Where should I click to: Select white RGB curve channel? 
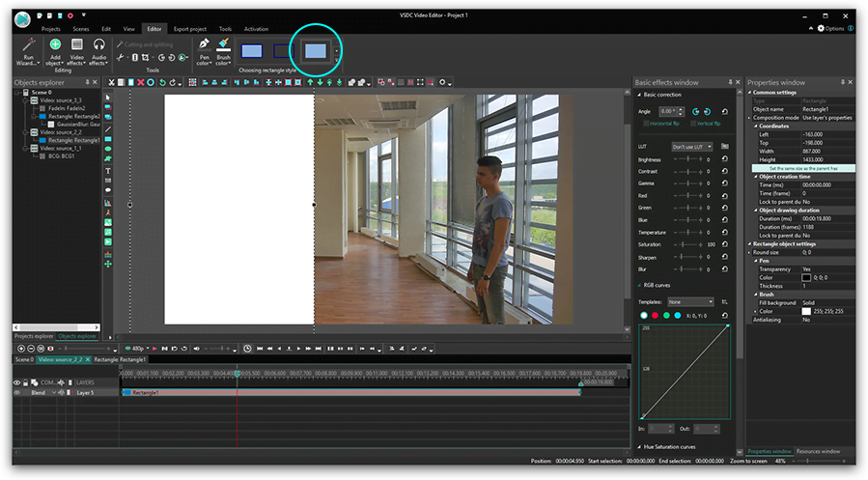644,316
